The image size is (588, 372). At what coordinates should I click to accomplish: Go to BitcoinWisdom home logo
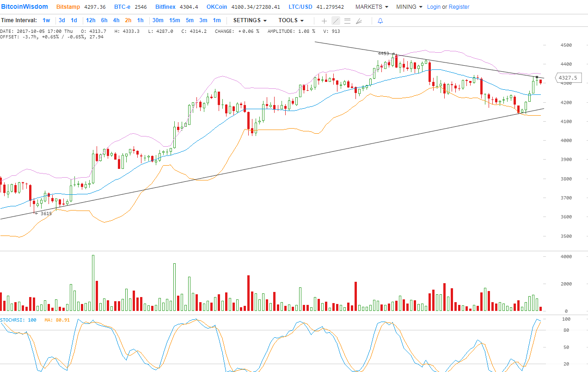(x=25, y=7)
